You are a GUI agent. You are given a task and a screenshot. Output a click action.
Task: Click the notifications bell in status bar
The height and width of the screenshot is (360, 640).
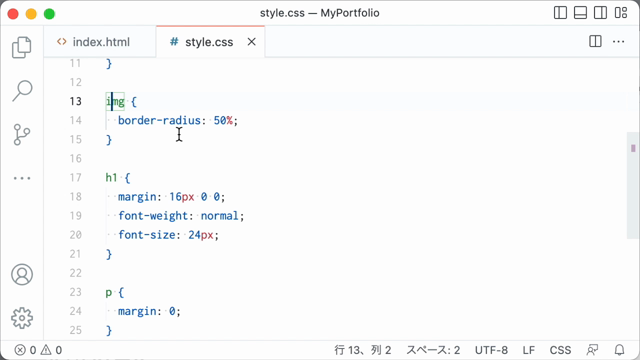pos(619,350)
